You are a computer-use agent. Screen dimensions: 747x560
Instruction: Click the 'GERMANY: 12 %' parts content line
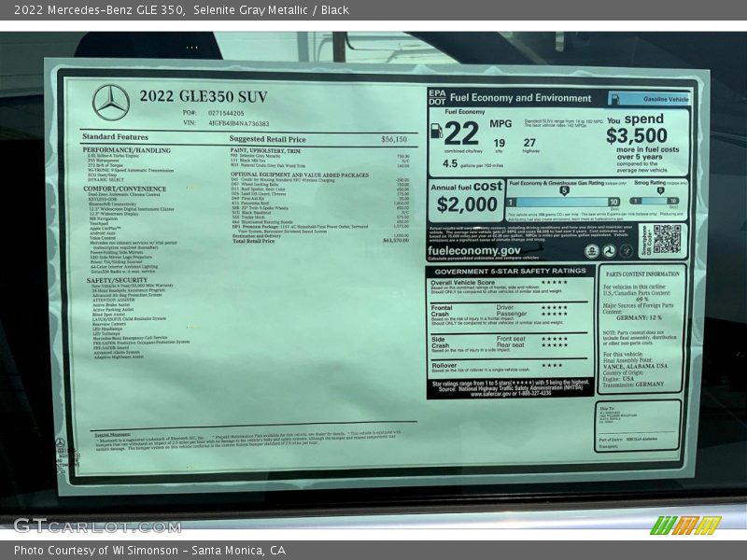pyautogui.click(x=639, y=317)
